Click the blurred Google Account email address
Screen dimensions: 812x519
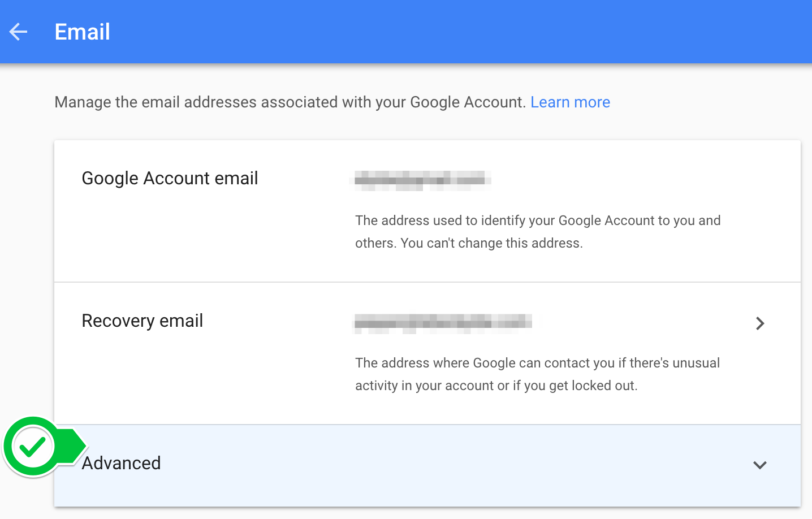pos(420,180)
